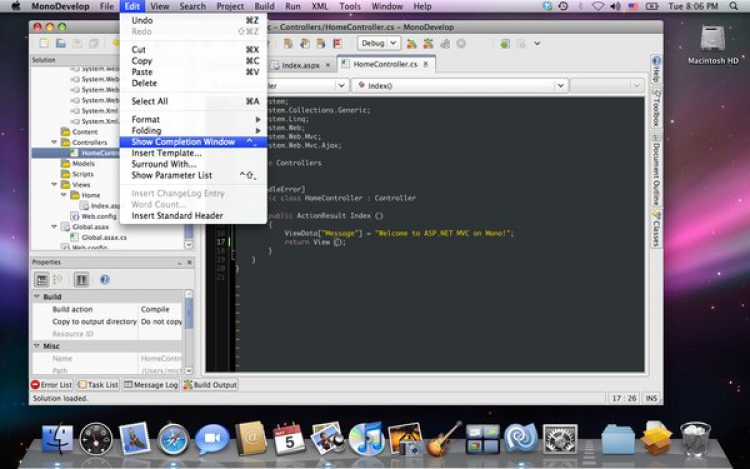Open the Build Output pad

tap(210, 384)
